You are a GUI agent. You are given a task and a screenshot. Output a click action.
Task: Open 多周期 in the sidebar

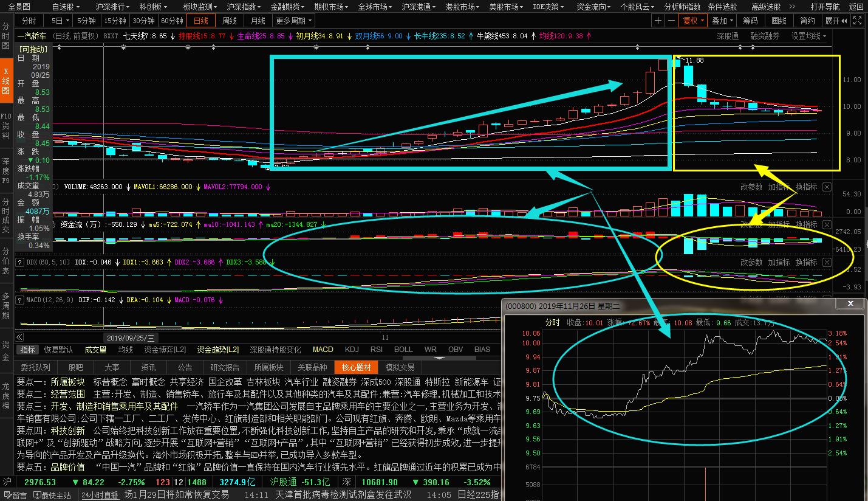point(6,305)
